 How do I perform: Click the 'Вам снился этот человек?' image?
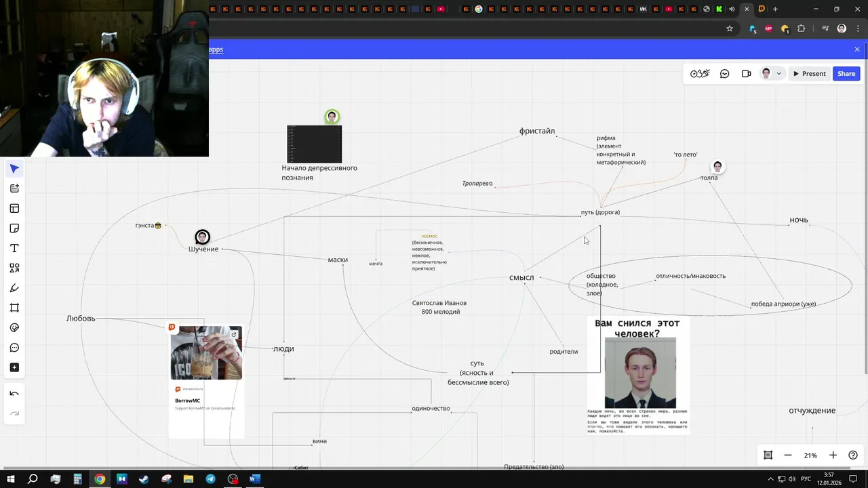click(x=638, y=375)
